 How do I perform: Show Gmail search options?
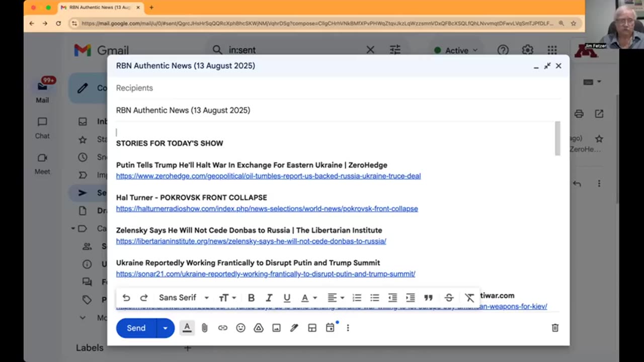[395, 50]
